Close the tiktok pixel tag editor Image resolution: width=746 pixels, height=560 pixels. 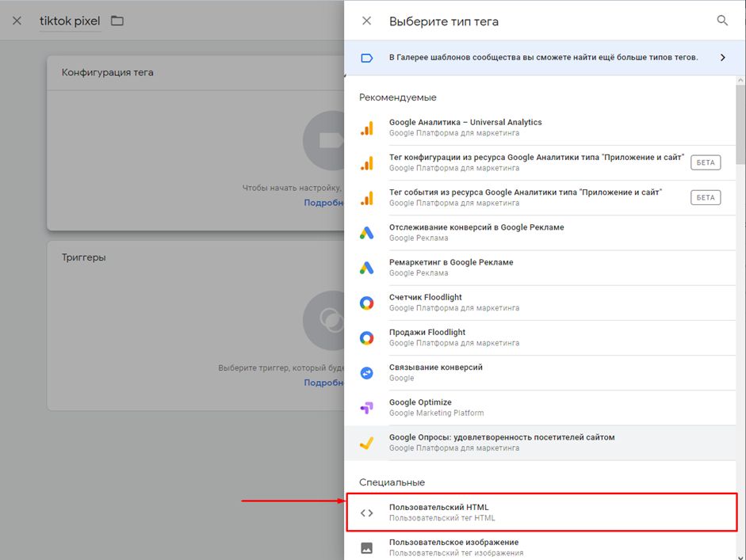coord(17,21)
